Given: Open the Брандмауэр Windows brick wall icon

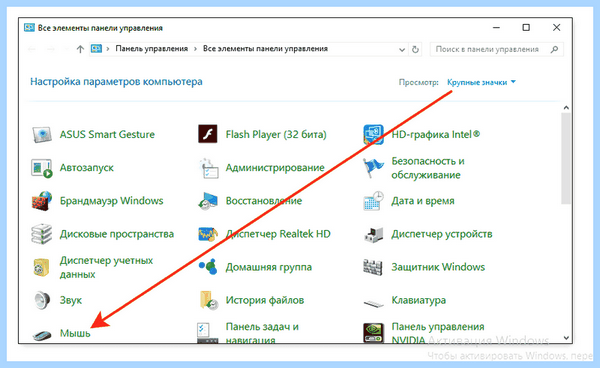Looking at the screenshot, I should pyautogui.click(x=41, y=201).
